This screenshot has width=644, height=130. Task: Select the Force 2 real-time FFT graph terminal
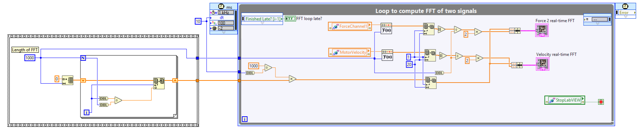[x=542, y=31]
